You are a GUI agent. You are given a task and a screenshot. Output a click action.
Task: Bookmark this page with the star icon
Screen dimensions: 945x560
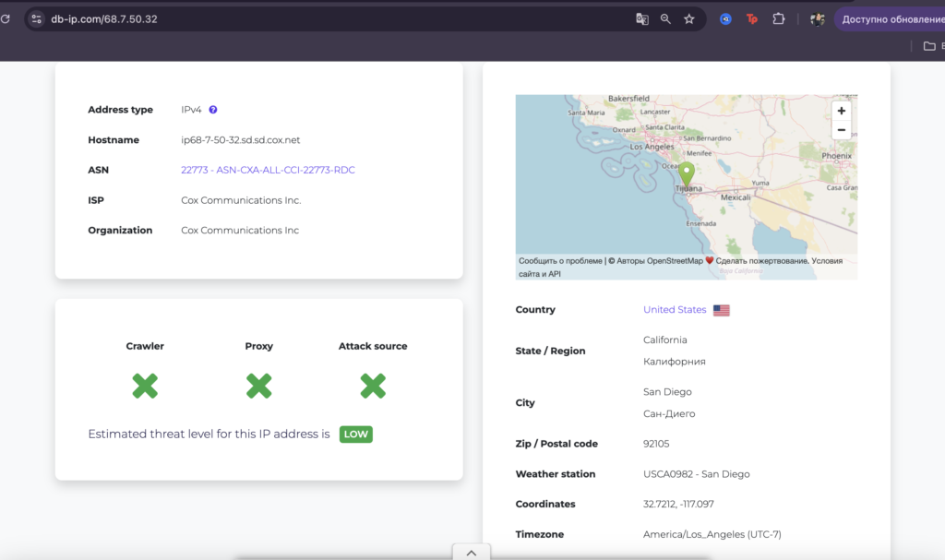[688, 19]
